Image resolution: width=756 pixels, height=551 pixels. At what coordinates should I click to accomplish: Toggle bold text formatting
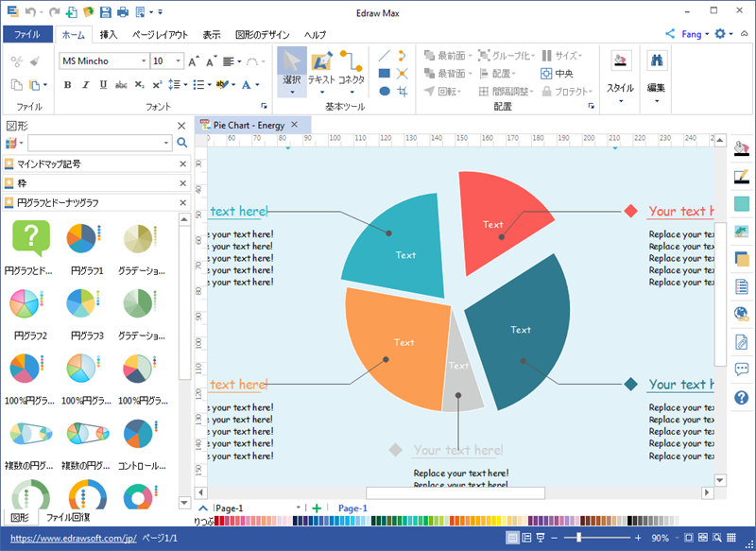[68, 85]
